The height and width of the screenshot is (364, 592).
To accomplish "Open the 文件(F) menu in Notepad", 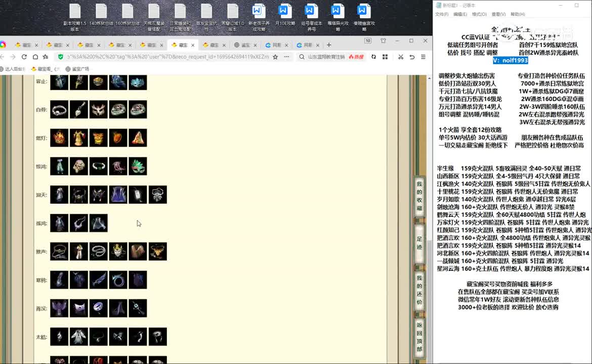I will (x=442, y=14).
